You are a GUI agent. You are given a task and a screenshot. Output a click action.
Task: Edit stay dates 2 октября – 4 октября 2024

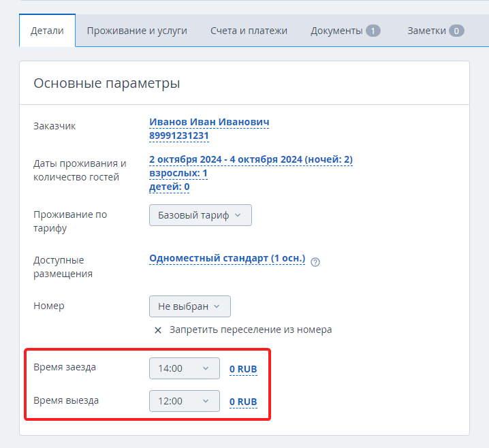(251, 159)
